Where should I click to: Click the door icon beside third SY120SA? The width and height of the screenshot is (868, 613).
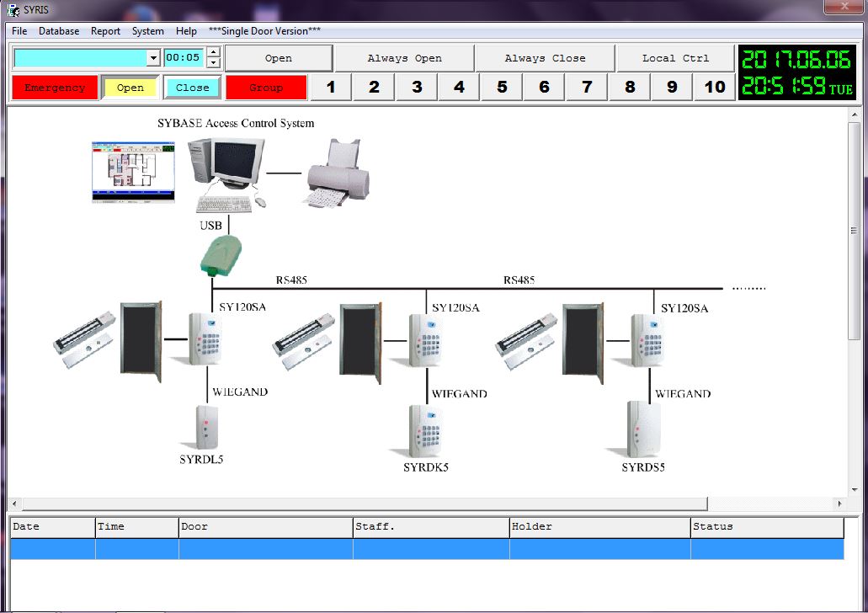[583, 343]
